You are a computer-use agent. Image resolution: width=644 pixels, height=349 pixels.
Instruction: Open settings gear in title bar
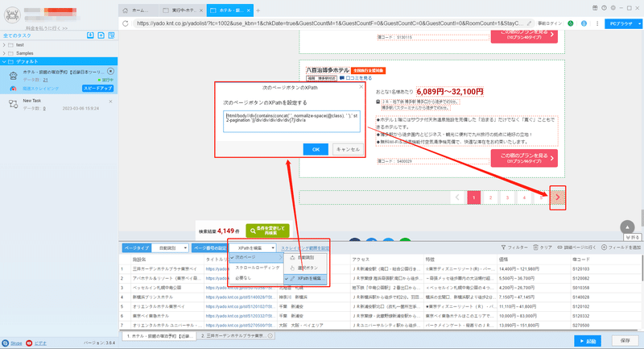613,8
